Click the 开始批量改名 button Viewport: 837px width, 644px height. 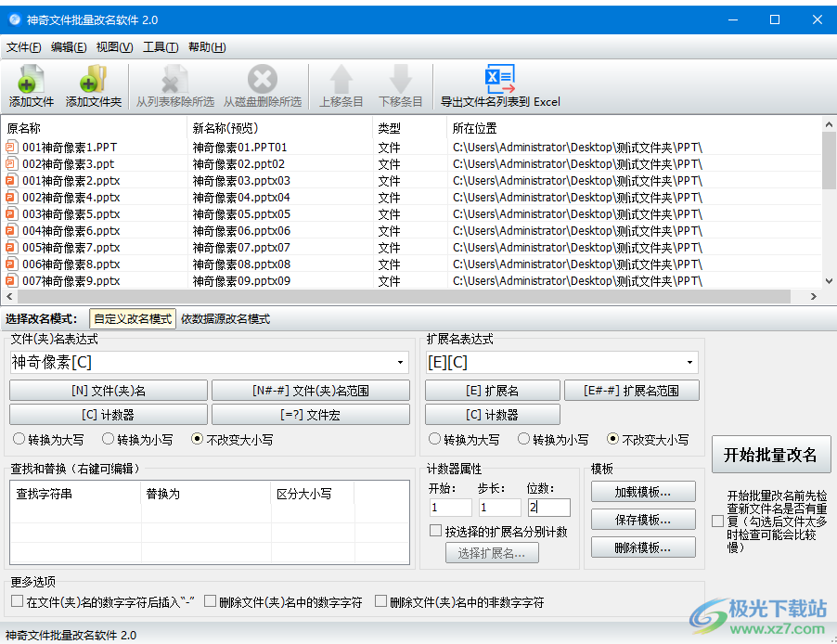point(770,455)
